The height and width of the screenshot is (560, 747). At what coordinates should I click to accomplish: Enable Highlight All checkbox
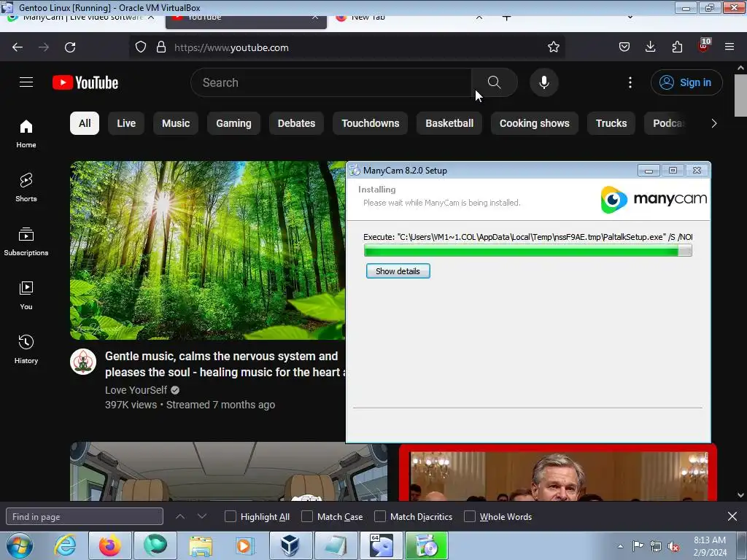(x=230, y=516)
